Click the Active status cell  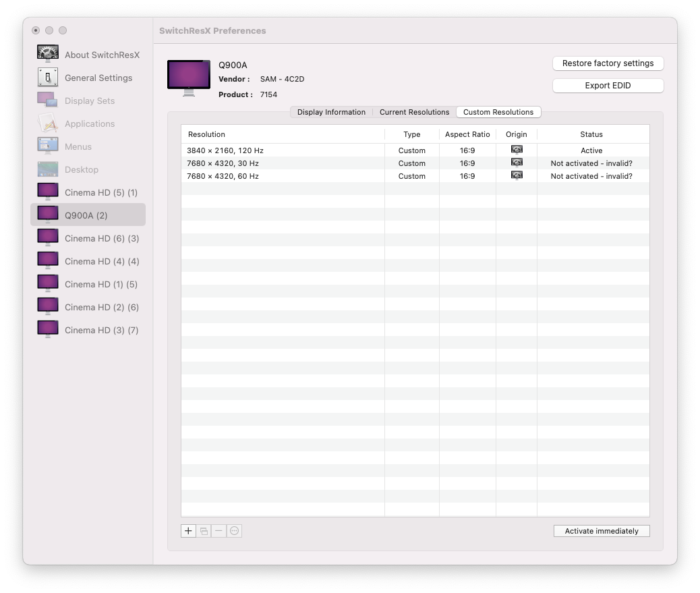pyautogui.click(x=591, y=150)
